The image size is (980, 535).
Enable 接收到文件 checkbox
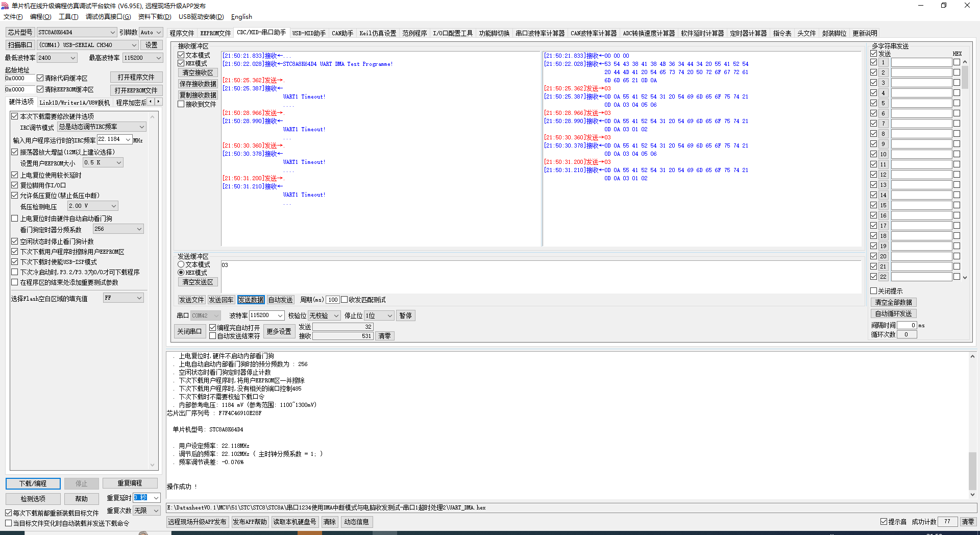[181, 104]
